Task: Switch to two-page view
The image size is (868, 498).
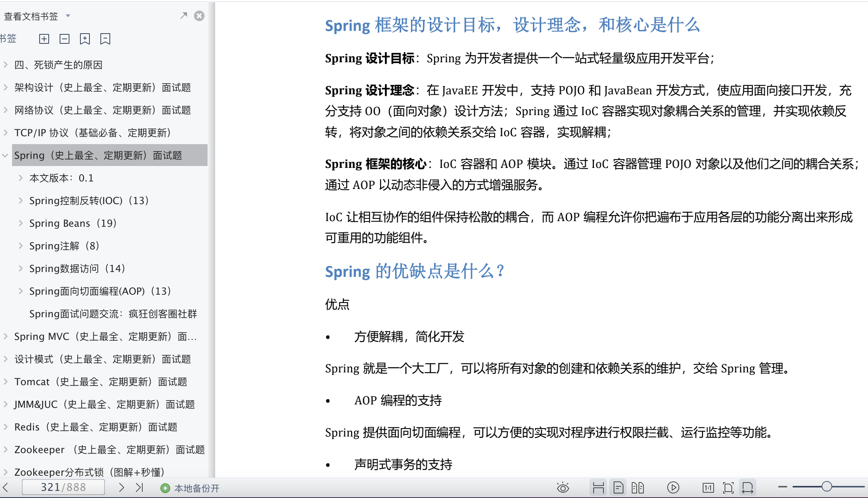Action: coord(638,487)
